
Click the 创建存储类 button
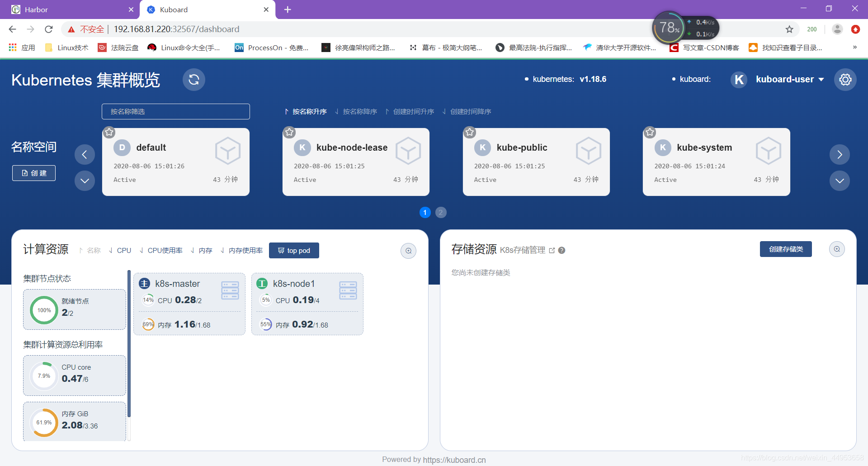click(x=786, y=249)
